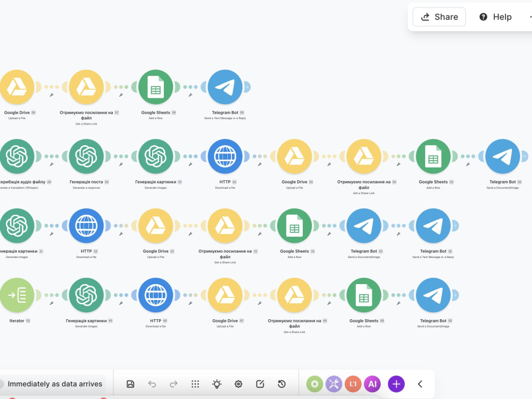Open HTTP module 46 Download a file
This screenshot has width=532, height=399.
pyautogui.click(x=156, y=295)
